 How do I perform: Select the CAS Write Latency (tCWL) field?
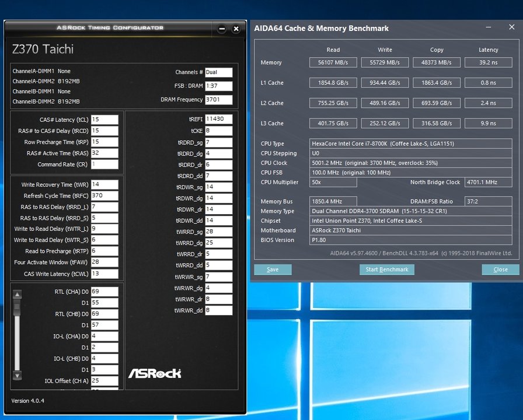tap(104, 274)
